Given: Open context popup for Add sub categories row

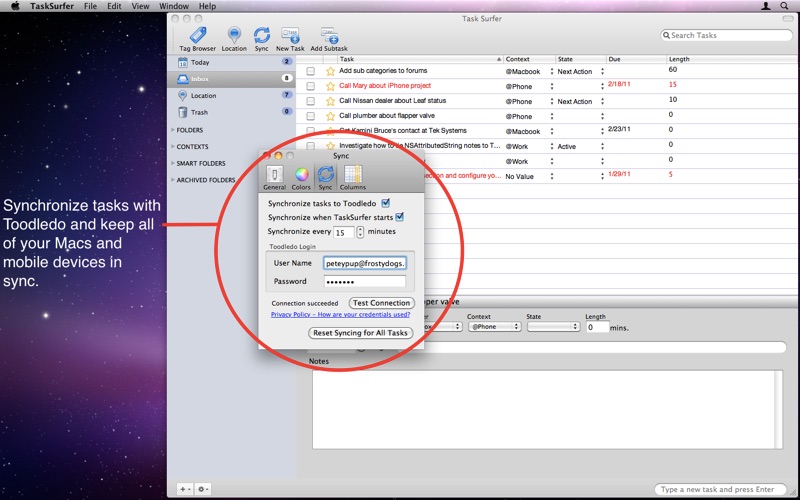Looking at the screenshot, I should point(552,71).
